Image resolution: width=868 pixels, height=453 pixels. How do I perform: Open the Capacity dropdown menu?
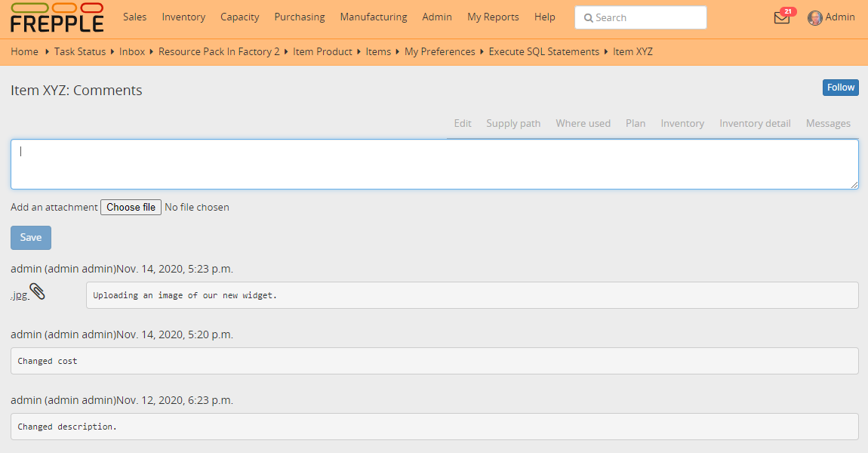click(239, 17)
